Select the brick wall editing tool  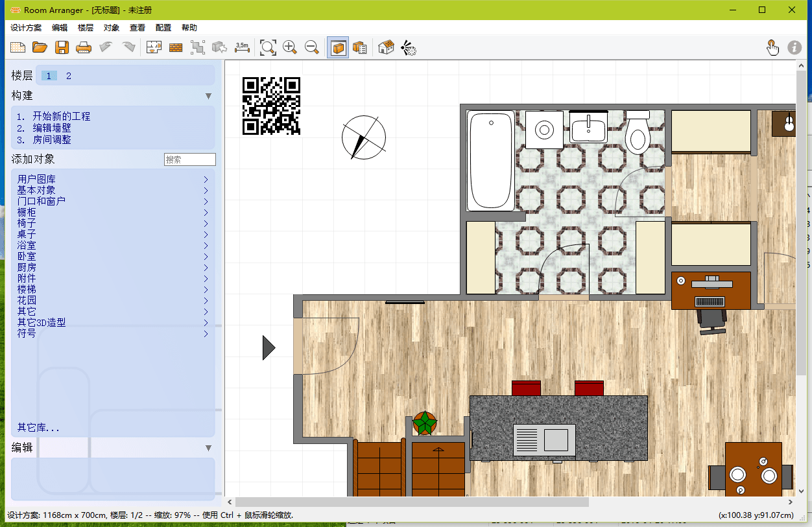pyautogui.click(x=176, y=47)
